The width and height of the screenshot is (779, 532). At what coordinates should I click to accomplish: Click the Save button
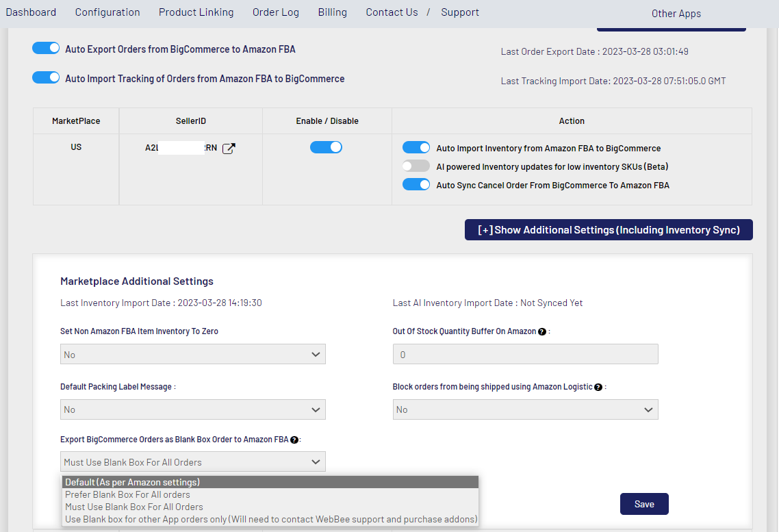pyautogui.click(x=643, y=504)
